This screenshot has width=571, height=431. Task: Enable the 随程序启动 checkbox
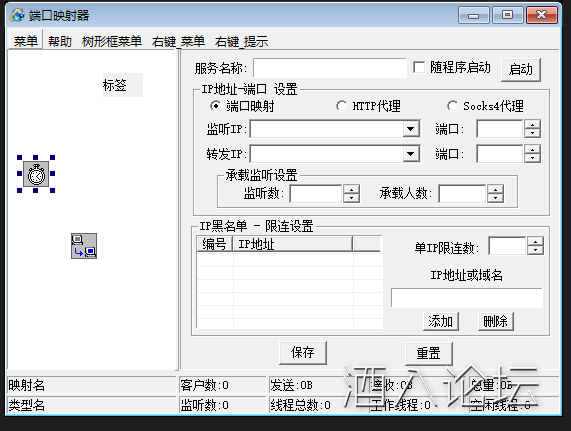tap(419, 67)
